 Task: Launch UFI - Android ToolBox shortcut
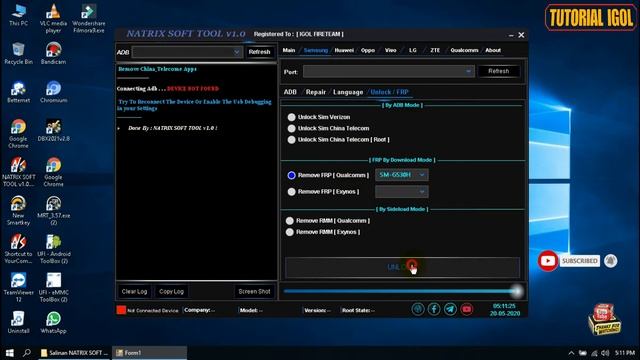pos(53,249)
